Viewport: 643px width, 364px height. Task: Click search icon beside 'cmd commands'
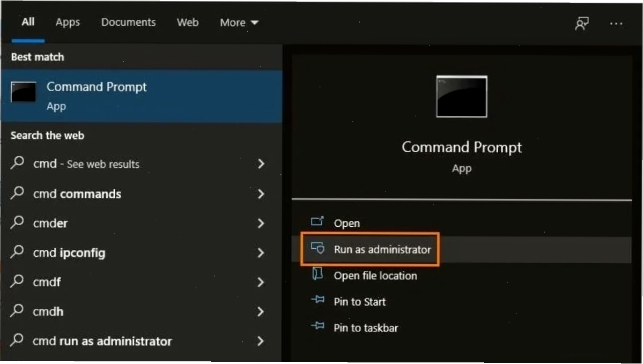17,192
